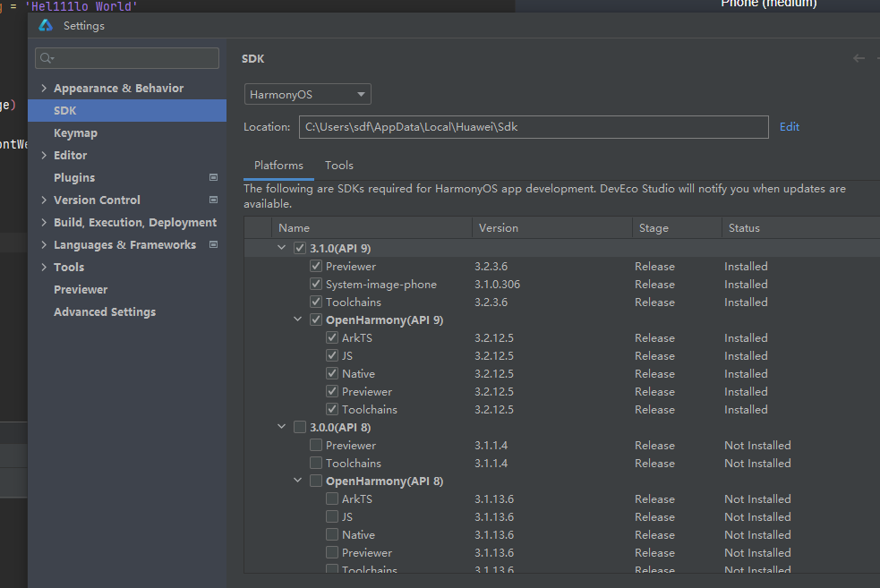Uncheck Previewer 3.2.12.5 checkbox
Viewport: 880px width, 588px height.
coord(332,392)
